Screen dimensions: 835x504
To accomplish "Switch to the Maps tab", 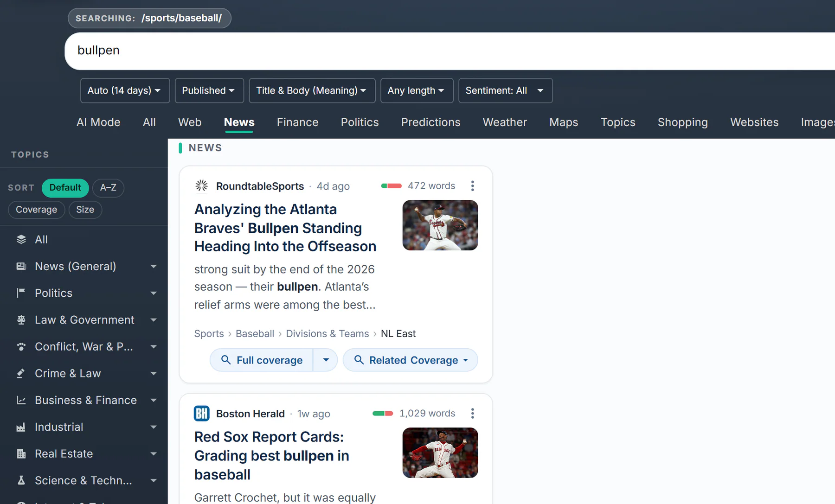I will click(x=564, y=122).
